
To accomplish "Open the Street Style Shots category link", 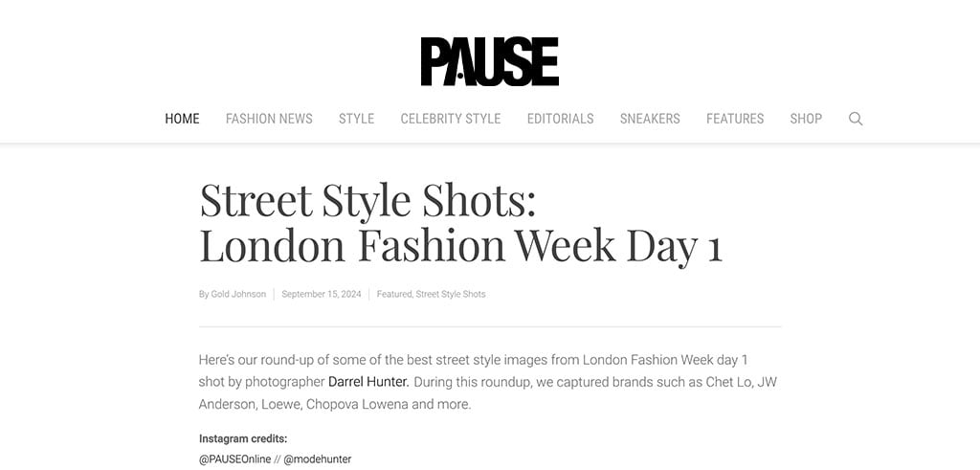I will click(451, 294).
